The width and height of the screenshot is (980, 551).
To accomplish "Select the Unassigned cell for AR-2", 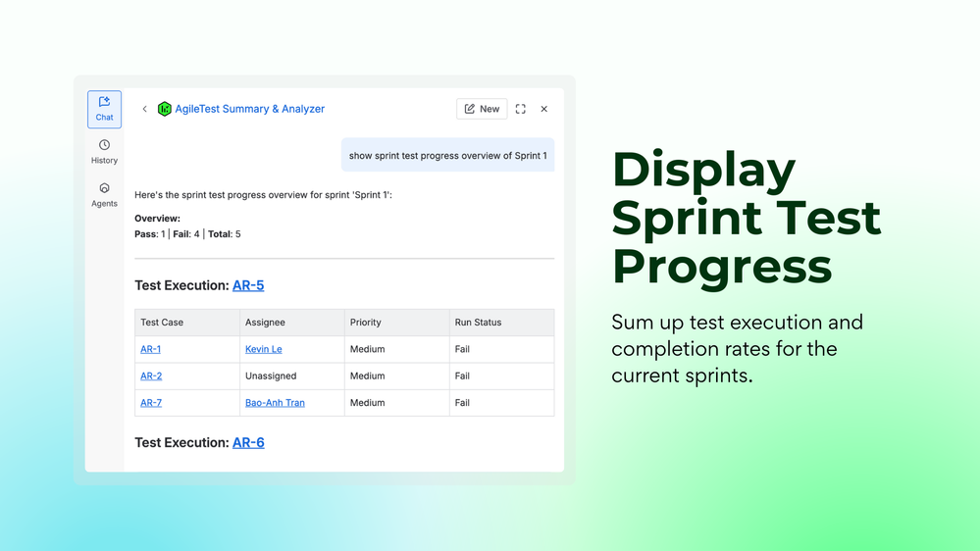I will (292, 376).
